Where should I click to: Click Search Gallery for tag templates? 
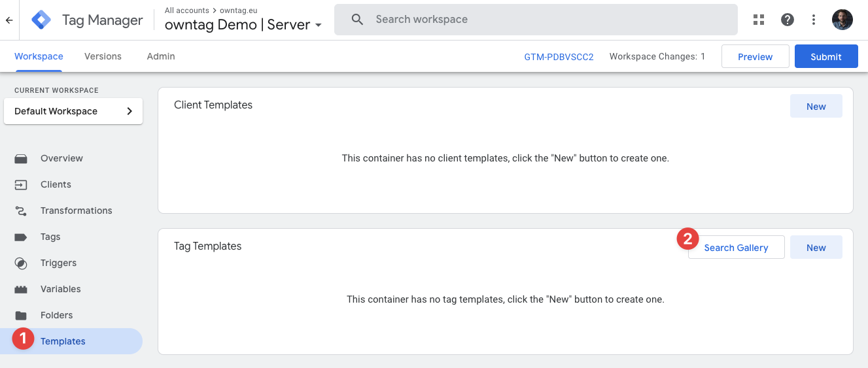736,248
